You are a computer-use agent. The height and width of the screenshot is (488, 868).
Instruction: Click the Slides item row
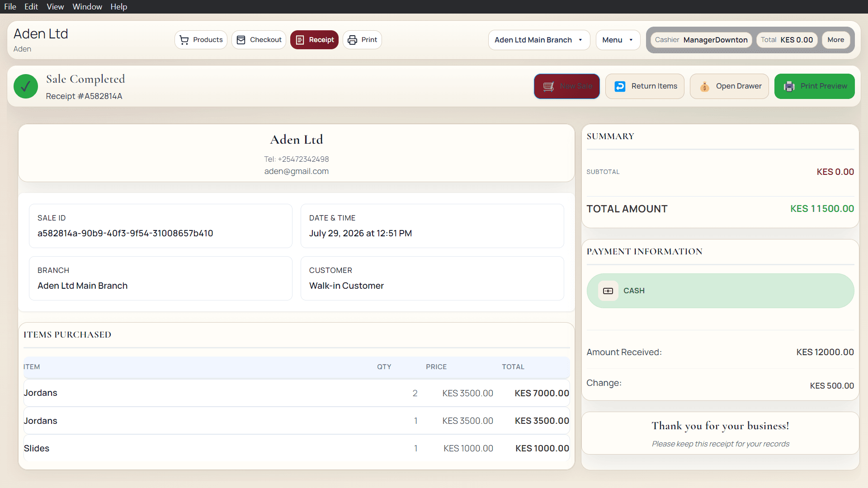tap(297, 448)
